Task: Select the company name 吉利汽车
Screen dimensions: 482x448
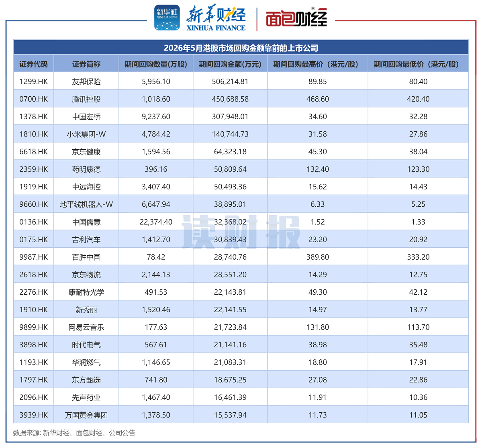Action: click(x=86, y=240)
